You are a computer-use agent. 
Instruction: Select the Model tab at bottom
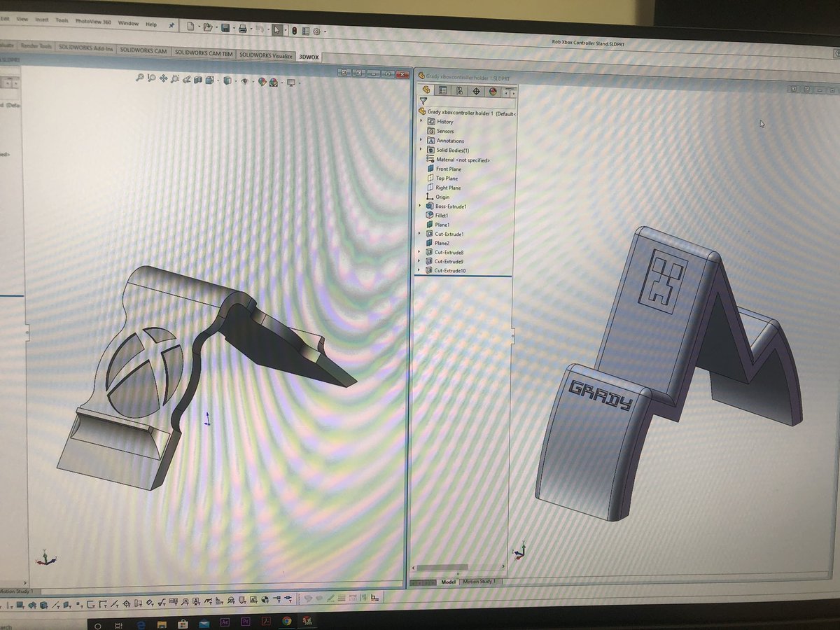tap(449, 582)
